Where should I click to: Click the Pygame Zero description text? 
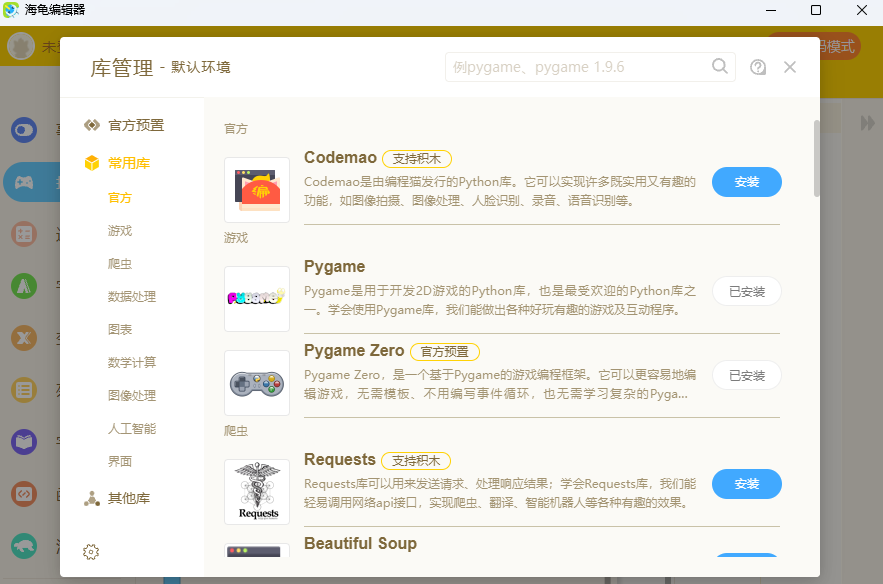(500, 384)
